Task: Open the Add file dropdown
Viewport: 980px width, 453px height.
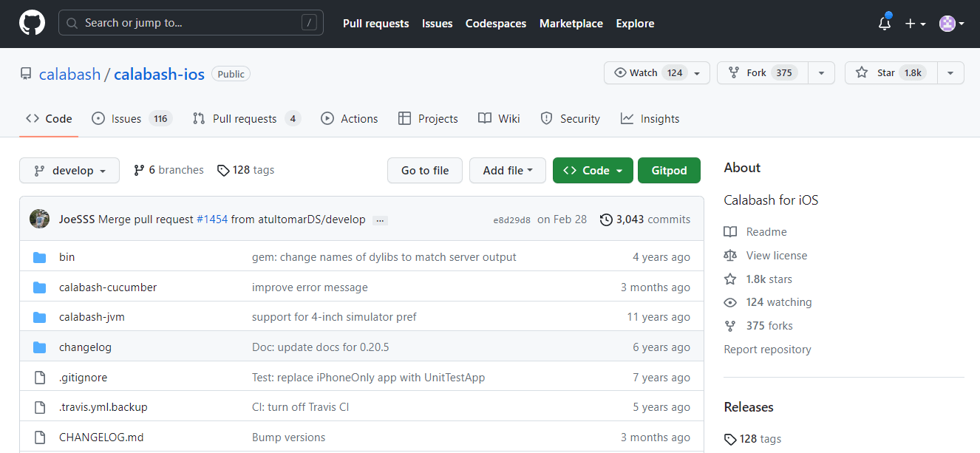Action: [x=507, y=171]
